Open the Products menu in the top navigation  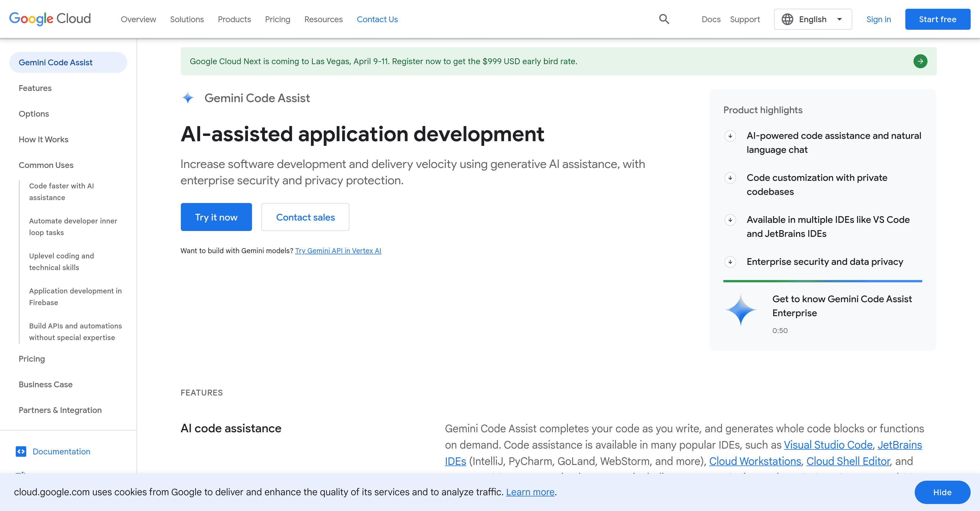click(234, 20)
